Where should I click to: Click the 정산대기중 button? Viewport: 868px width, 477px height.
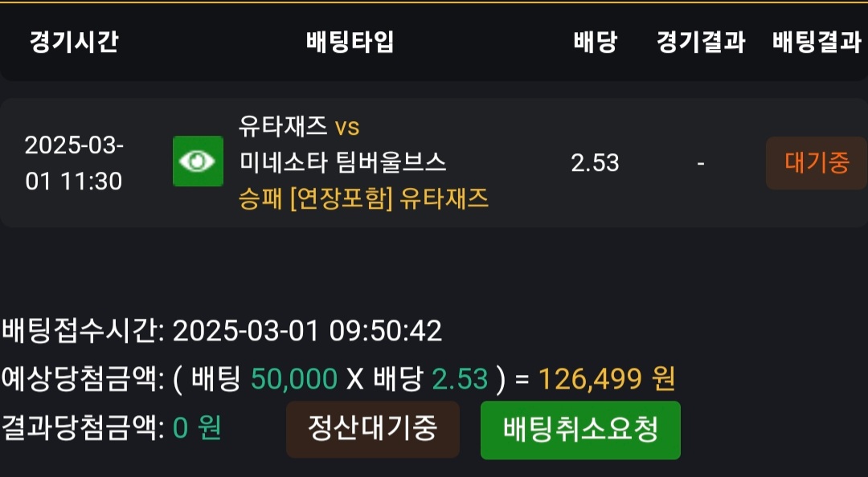pos(372,429)
